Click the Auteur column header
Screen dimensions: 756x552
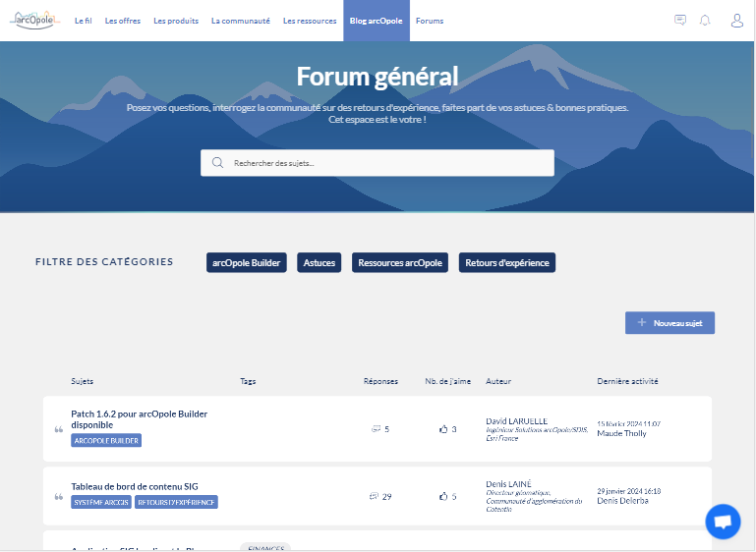point(498,381)
